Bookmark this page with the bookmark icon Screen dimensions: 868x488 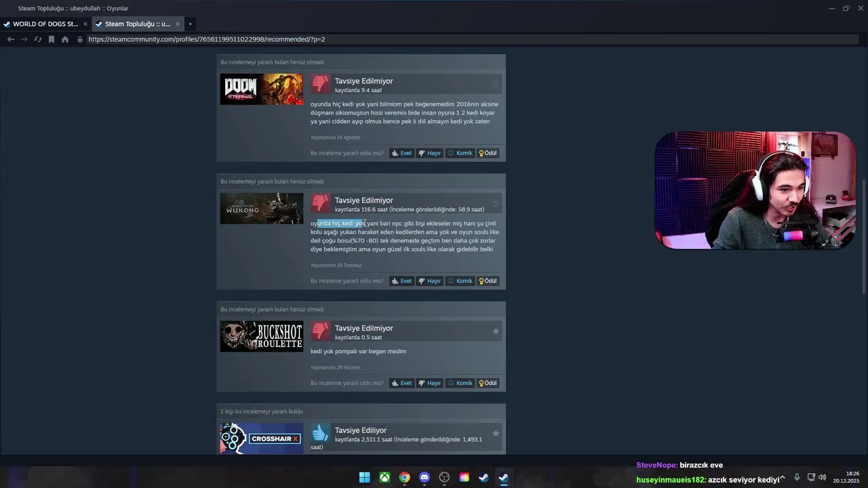point(52,39)
